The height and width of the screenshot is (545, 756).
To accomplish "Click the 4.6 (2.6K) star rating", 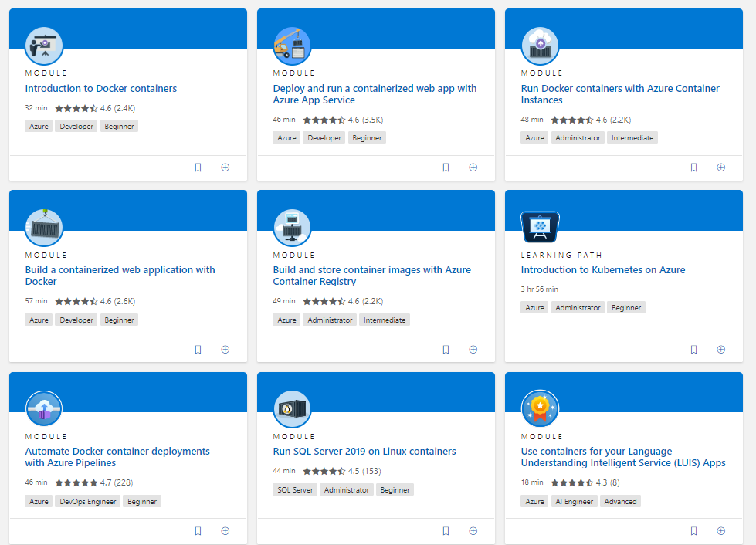I will click(95, 301).
